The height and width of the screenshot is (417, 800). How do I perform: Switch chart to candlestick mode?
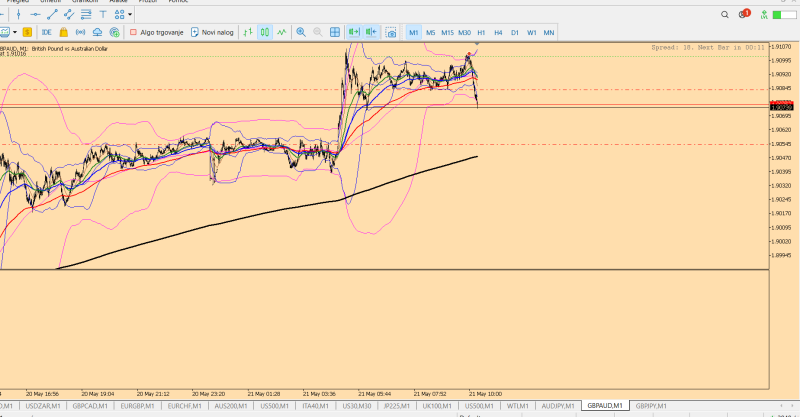click(x=265, y=32)
